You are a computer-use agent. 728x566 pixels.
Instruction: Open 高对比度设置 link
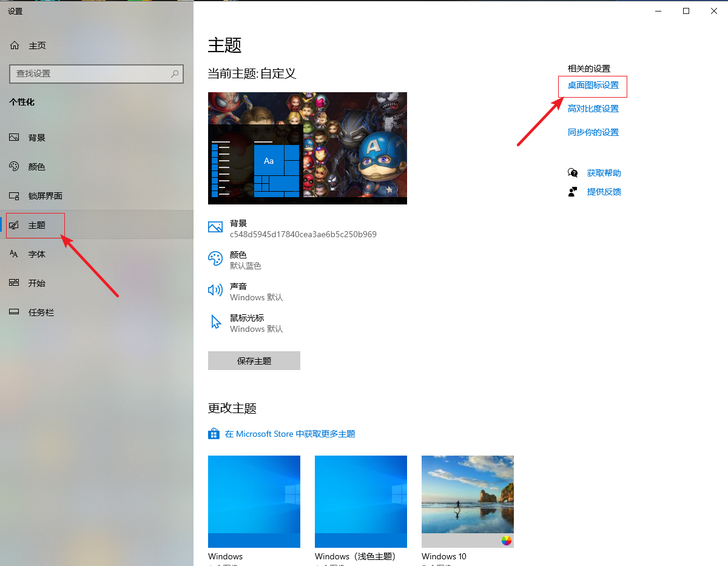tap(593, 109)
